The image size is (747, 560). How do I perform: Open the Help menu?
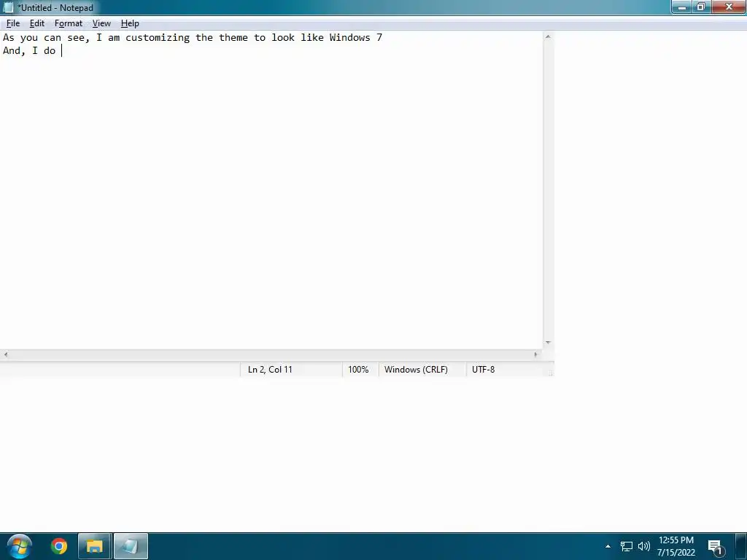[130, 23]
